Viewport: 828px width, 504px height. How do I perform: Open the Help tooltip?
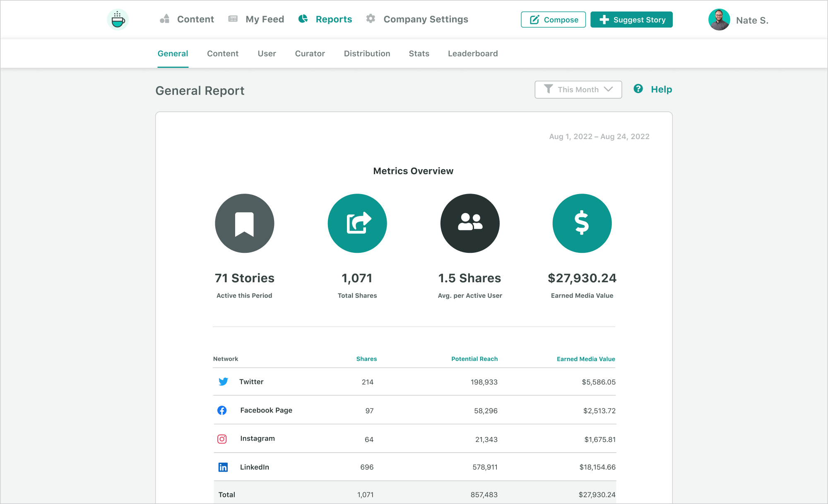click(x=638, y=89)
